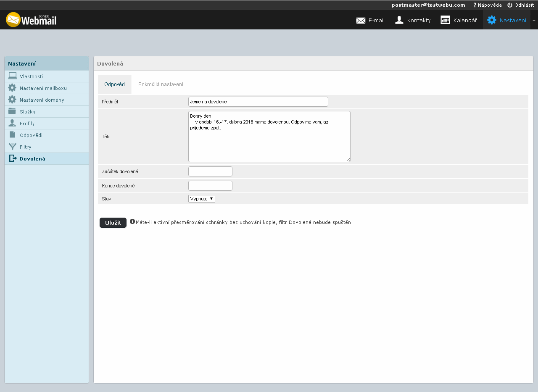538x392 pixels.
Task: Open the Stav dropdown showing Vypnuto
Action: (202, 199)
